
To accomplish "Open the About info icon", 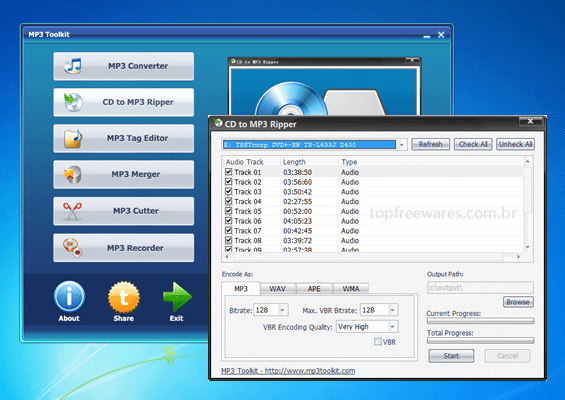I will (69, 296).
